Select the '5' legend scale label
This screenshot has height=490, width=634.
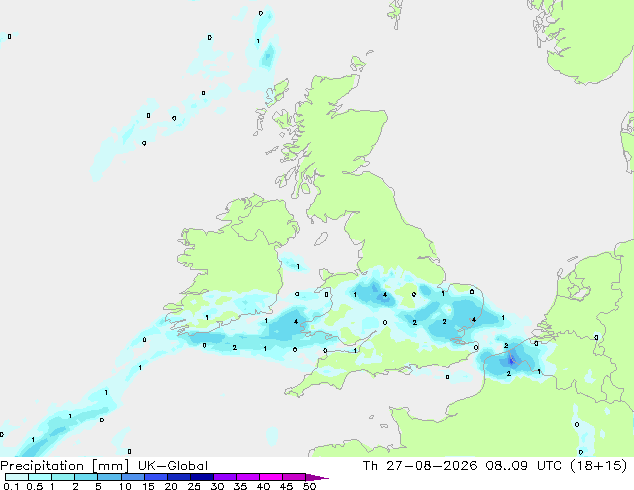coord(98,486)
